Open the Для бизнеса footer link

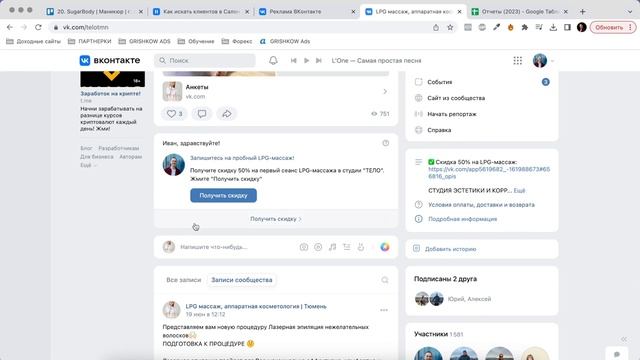tap(97, 157)
